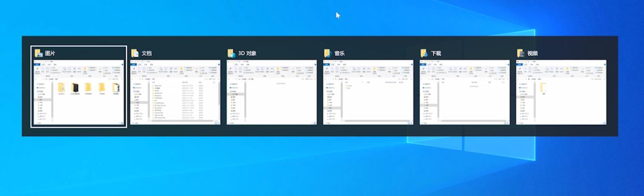Click the 文档 window title text

point(147,53)
